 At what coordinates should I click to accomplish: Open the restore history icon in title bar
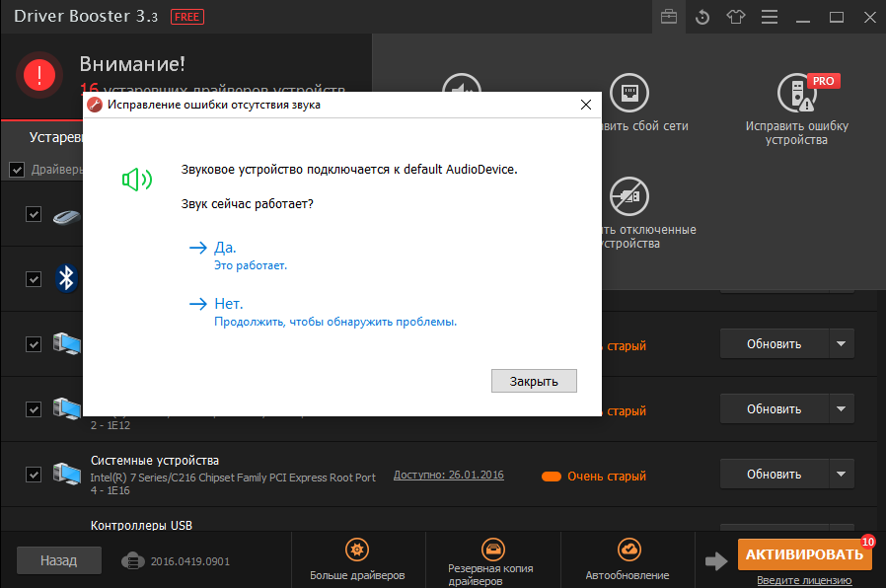[702, 17]
